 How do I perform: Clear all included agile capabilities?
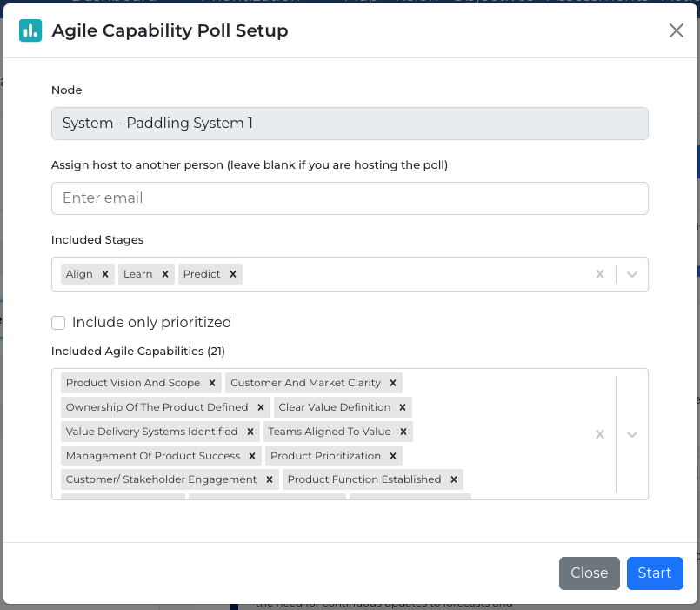click(x=599, y=434)
